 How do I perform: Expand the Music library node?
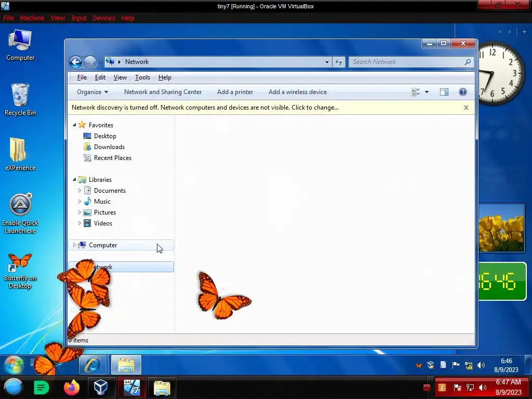pos(79,201)
